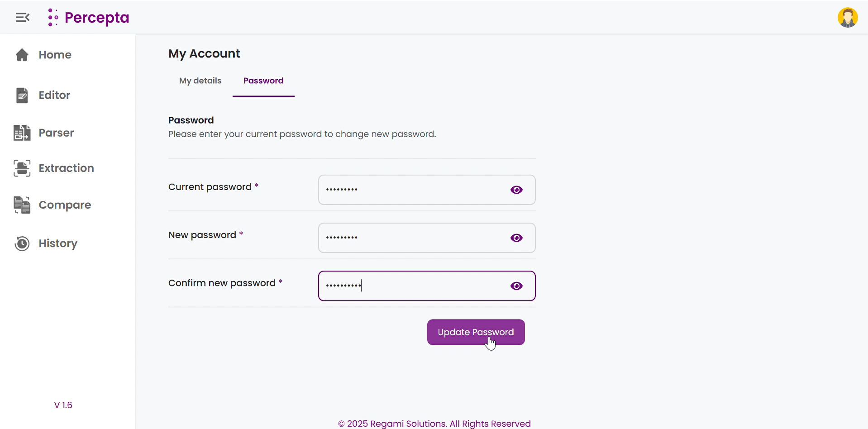868x429 pixels.
Task: Click the Parser icon in sidebar
Action: pos(22,133)
